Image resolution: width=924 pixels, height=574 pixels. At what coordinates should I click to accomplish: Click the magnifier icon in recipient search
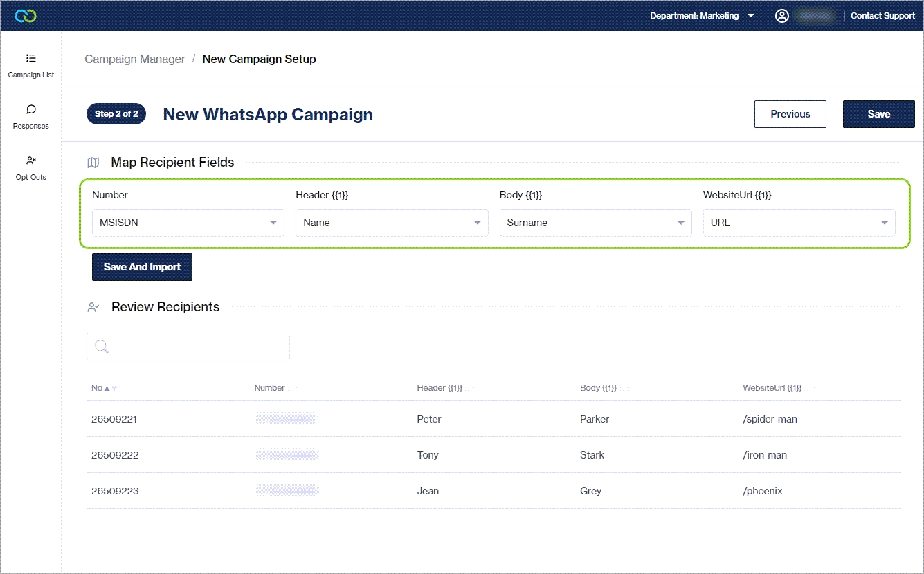tap(102, 346)
